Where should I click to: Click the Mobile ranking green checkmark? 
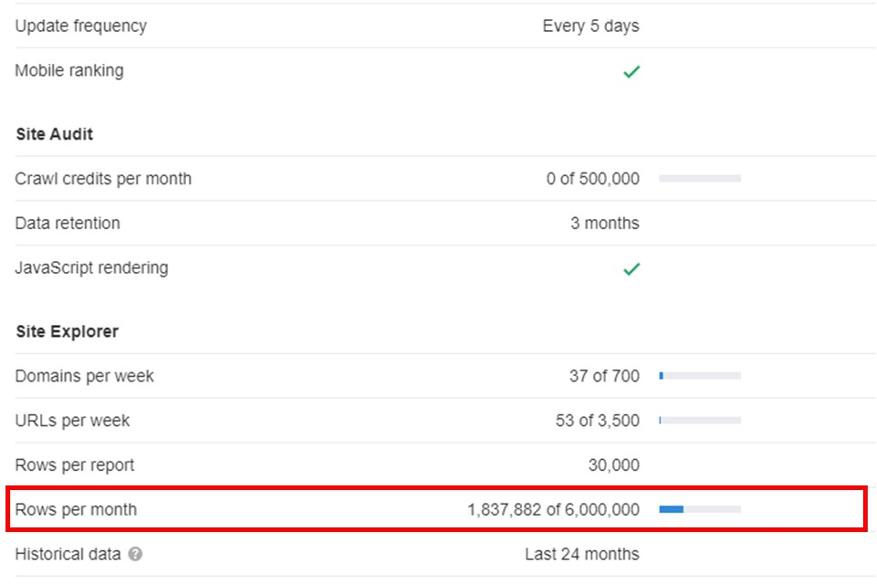(631, 72)
